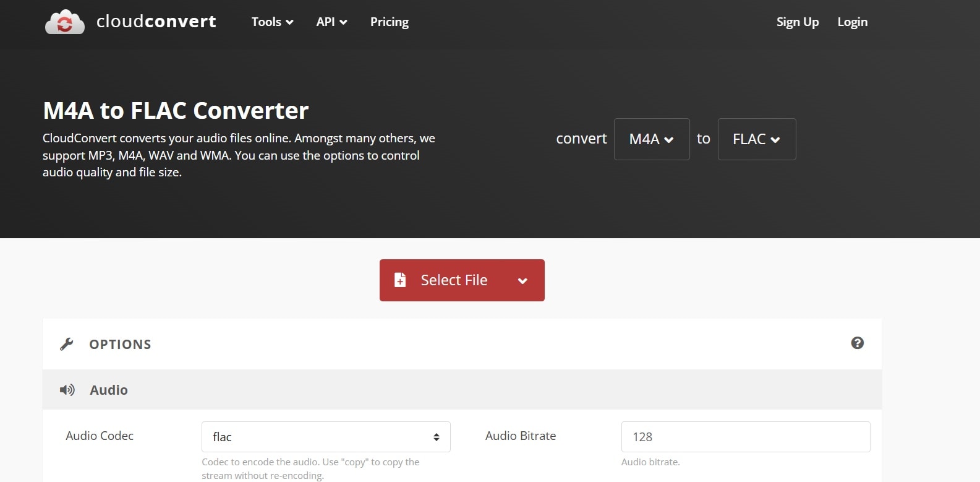Click the Audio Bitrate label

tap(521, 436)
